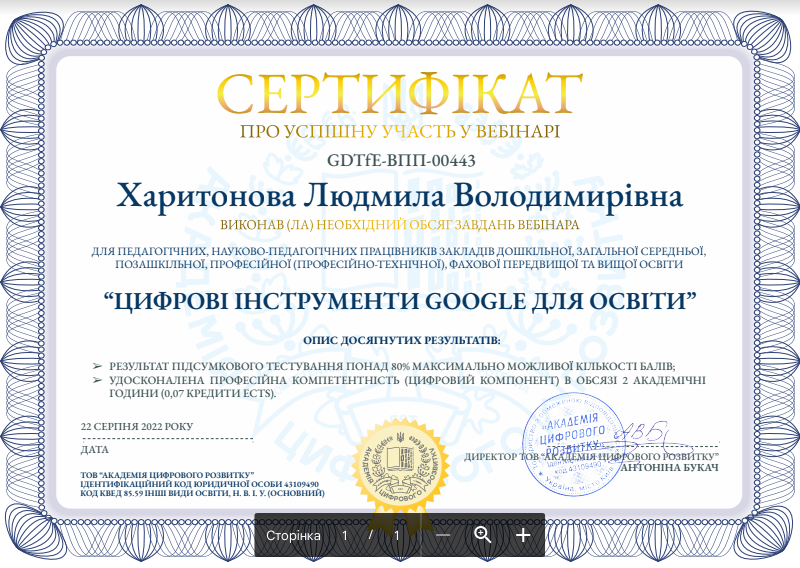The width and height of the screenshot is (800, 568).
Task: Click bullet 'РЕЗУЛЬТАТ ПІДСУМКОВОГО ТЕСТУВАННЯ ПОНАД 80%'
Action: pyautogui.click(x=392, y=366)
